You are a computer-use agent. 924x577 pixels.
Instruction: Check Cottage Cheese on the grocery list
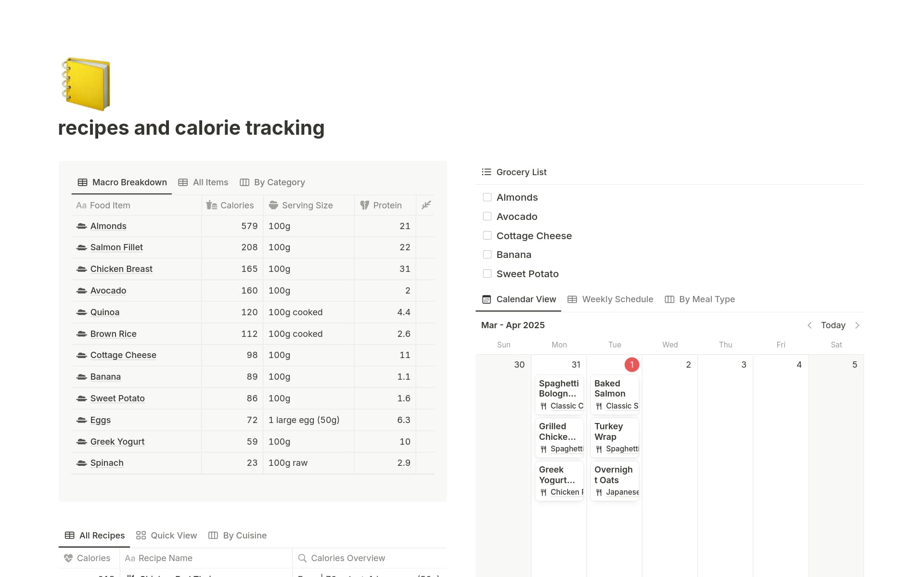tap(487, 235)
